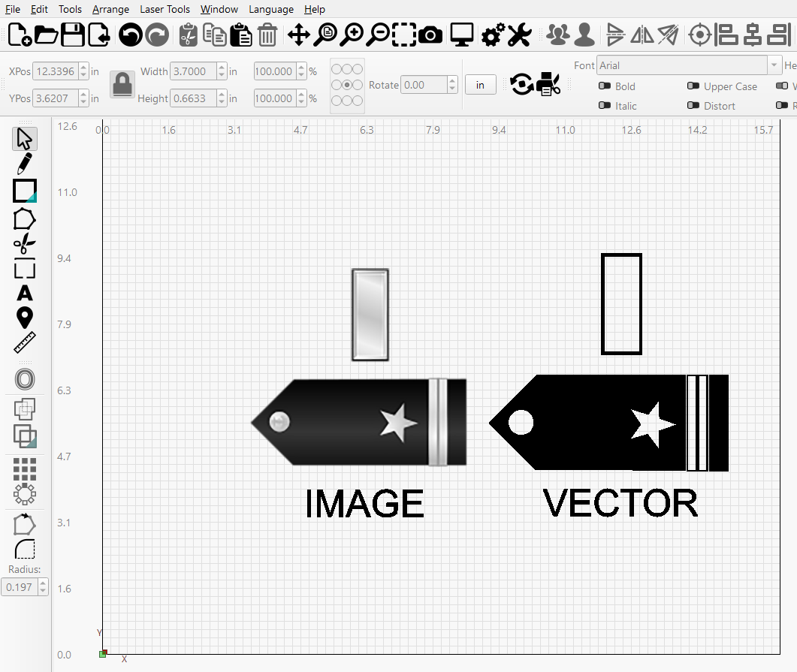Image resolution: width=797 pixels, height=672 pixels.
Task: Toggle the aspect ratio lock
Action: click(122, 84)
